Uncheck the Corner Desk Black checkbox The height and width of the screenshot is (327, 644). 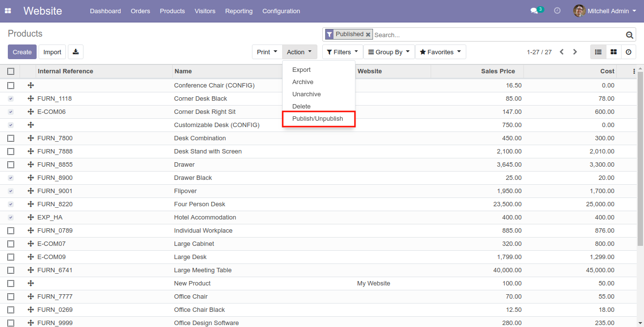[x=11, y=99]
